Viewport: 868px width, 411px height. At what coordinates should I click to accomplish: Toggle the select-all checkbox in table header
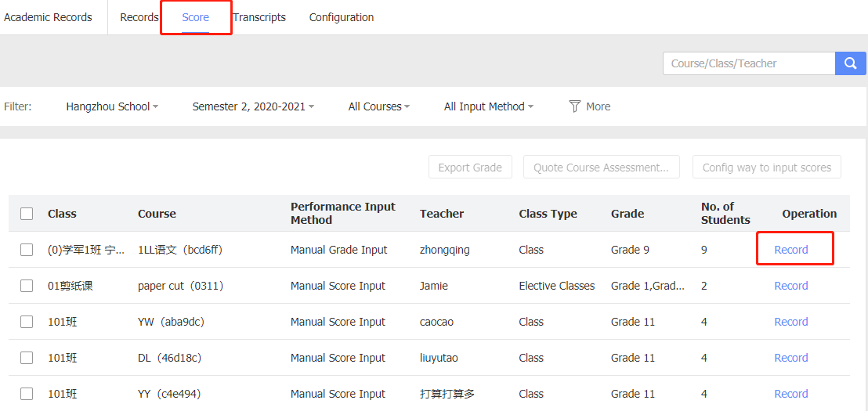pos(27,214)
